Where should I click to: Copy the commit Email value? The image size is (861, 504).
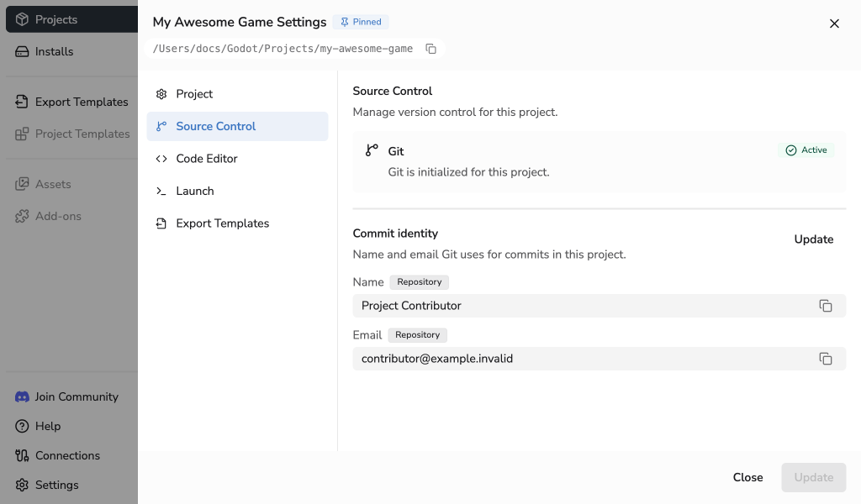click(x=826, y=359)
